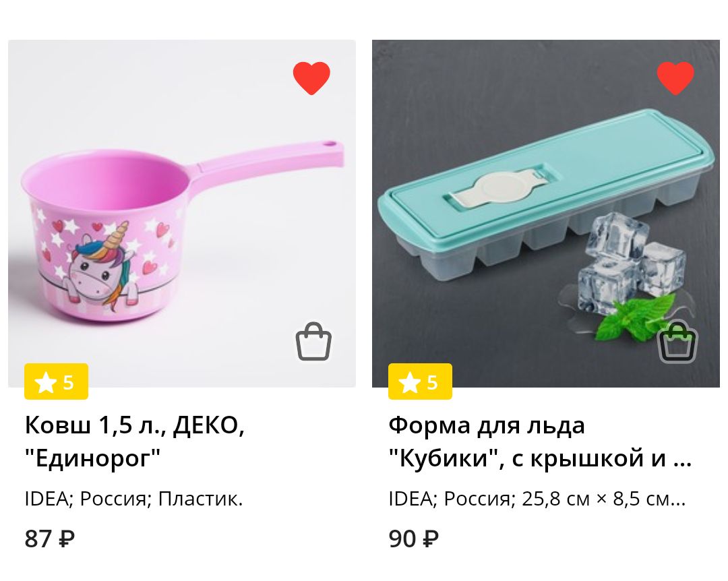This screenshot has height=581, width=728.
Task: Click the star in the ladle rating badge
Action: tap(46, 383)
